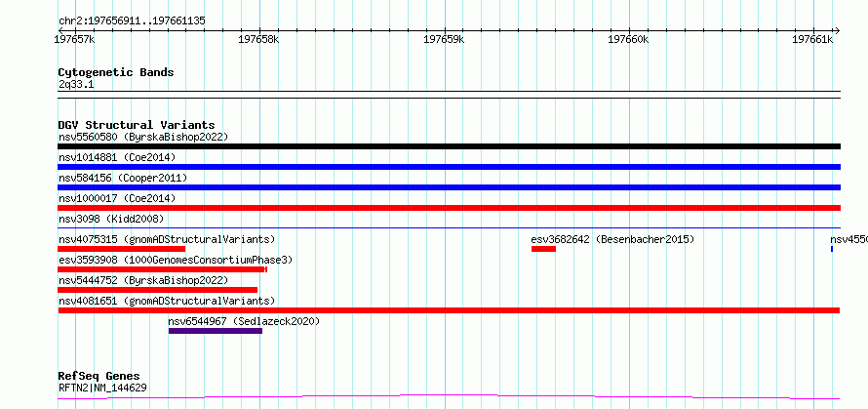
Task: Click the red nsv4075315 variant bar
Action: 121,249
